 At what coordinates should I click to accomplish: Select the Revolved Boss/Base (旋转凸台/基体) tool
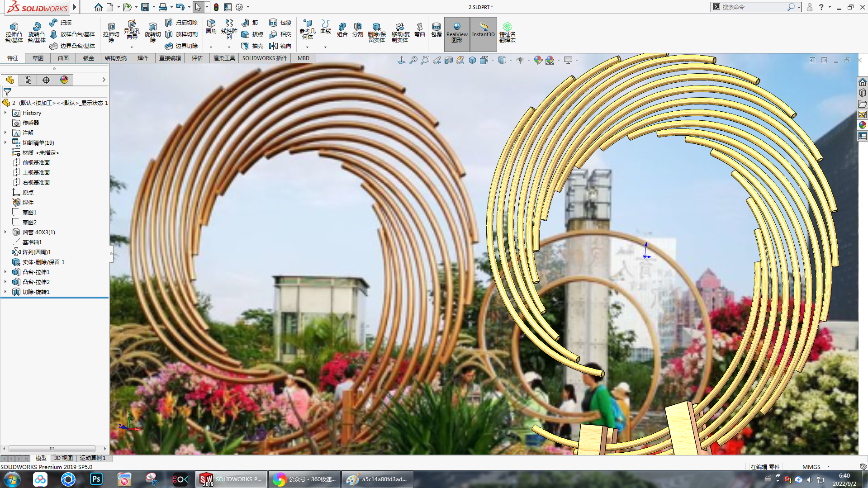click(36, 33)
